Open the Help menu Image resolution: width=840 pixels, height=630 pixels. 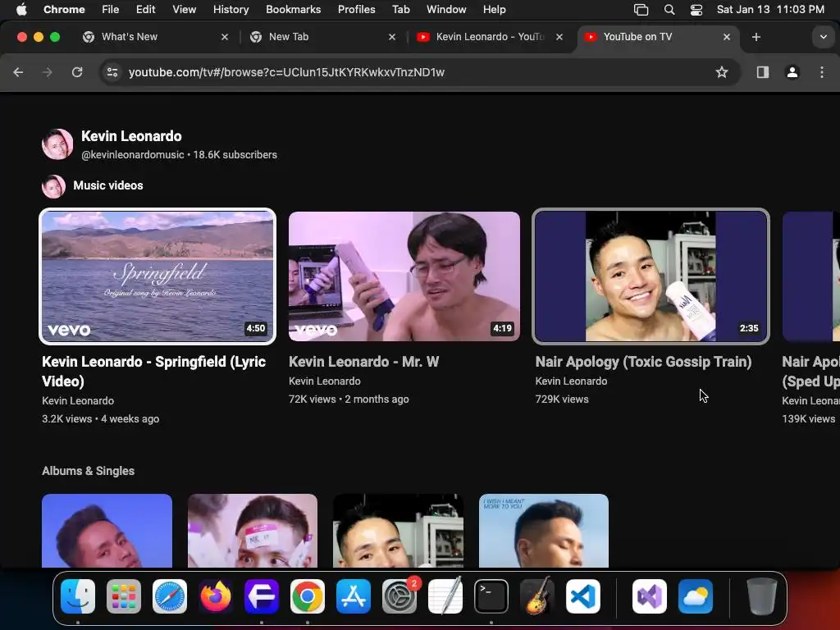pyautogui.click(x=495, y=9)
